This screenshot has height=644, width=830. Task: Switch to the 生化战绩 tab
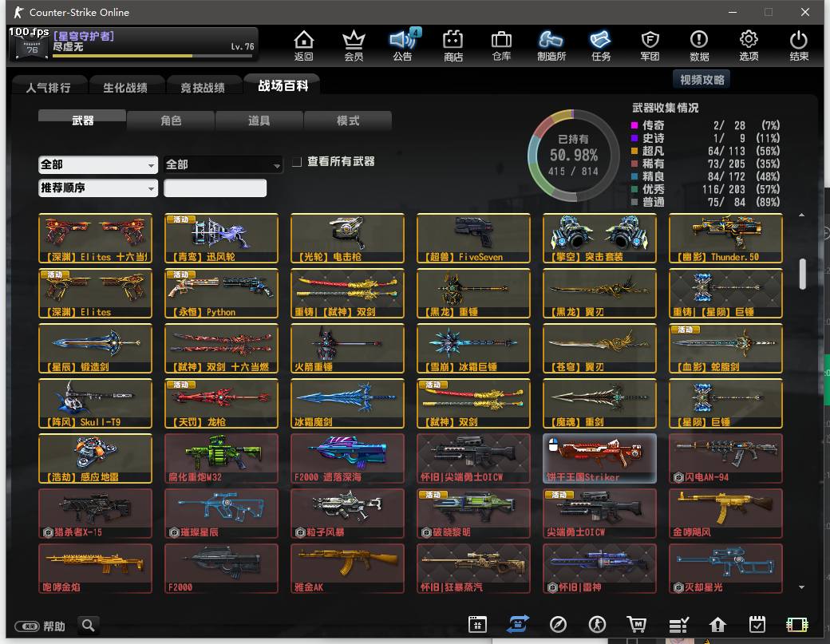click(125, 87)
